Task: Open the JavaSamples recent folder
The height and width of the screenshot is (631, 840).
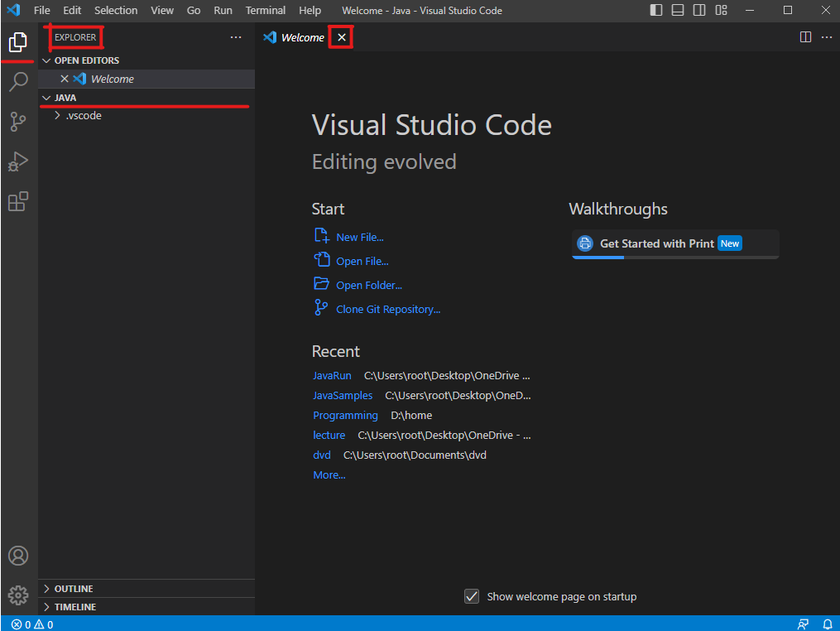Action: click(x=343, y=396)
